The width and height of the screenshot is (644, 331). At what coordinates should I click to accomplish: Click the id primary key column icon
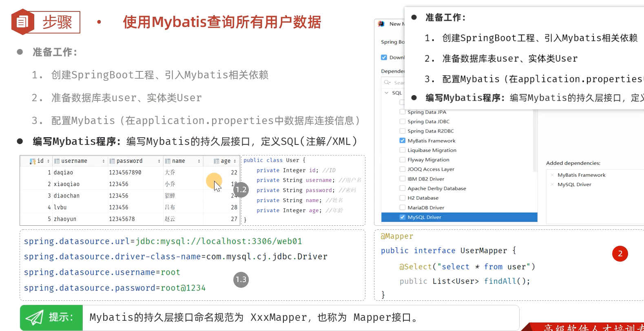pyautogui.click(x=33, y=161)
